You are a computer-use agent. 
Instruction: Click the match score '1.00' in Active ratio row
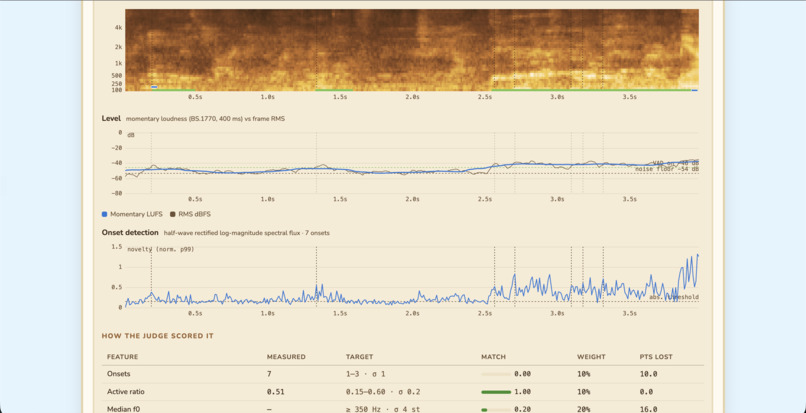(523, 392)
